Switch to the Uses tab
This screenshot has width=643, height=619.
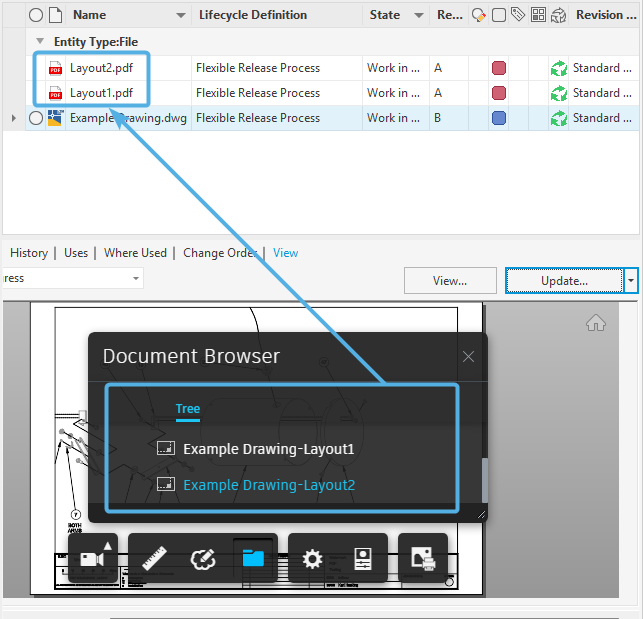pos(76,253)
